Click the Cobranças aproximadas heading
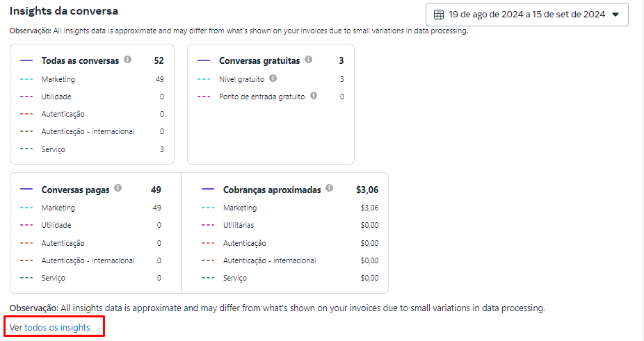The height and width of the screenshot is (341, 644). [272, 190]
